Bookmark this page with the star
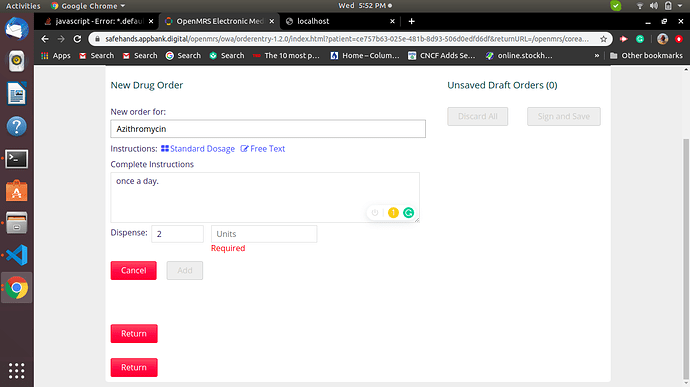Screen dimensions: 690x387 point(603,39)
